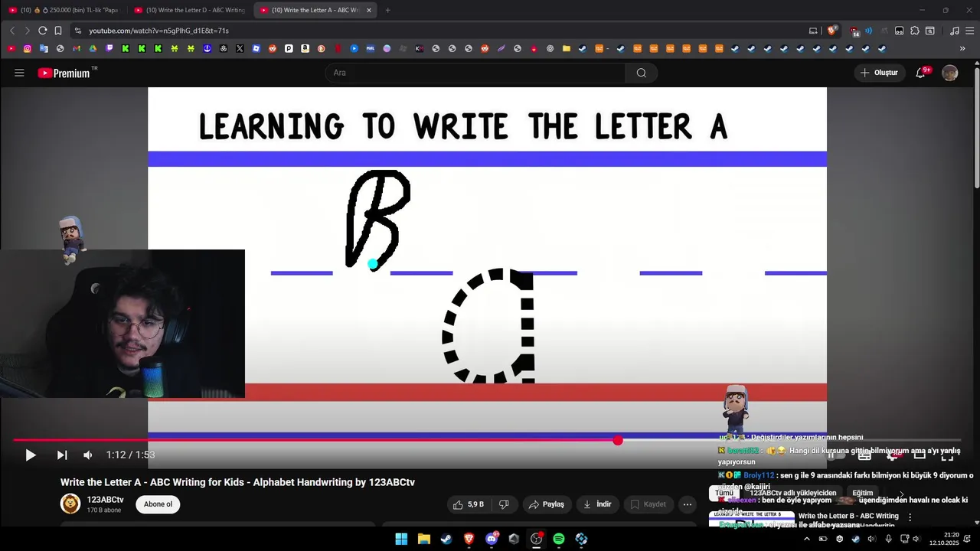Open the X (Twitter) bookmark
The image size is (980, 551).
240,48
